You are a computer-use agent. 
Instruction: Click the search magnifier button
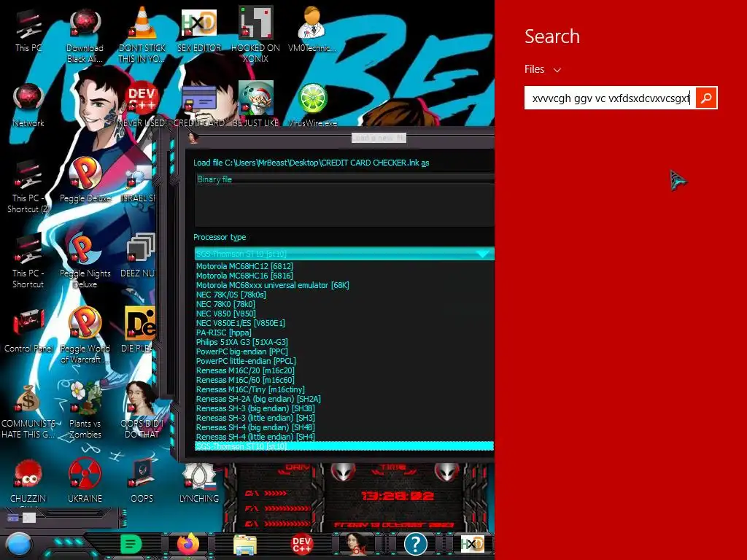[706, 98]
